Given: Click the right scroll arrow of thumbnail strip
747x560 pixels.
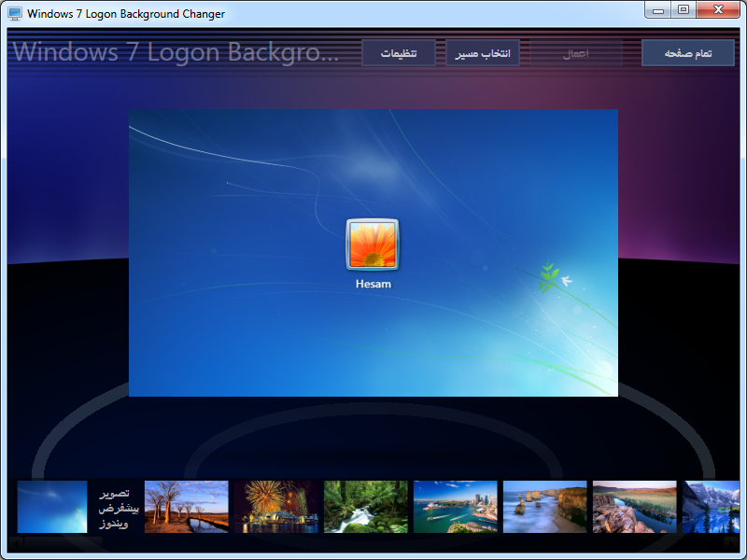Looking at the screenshot, I should point(732,542).
